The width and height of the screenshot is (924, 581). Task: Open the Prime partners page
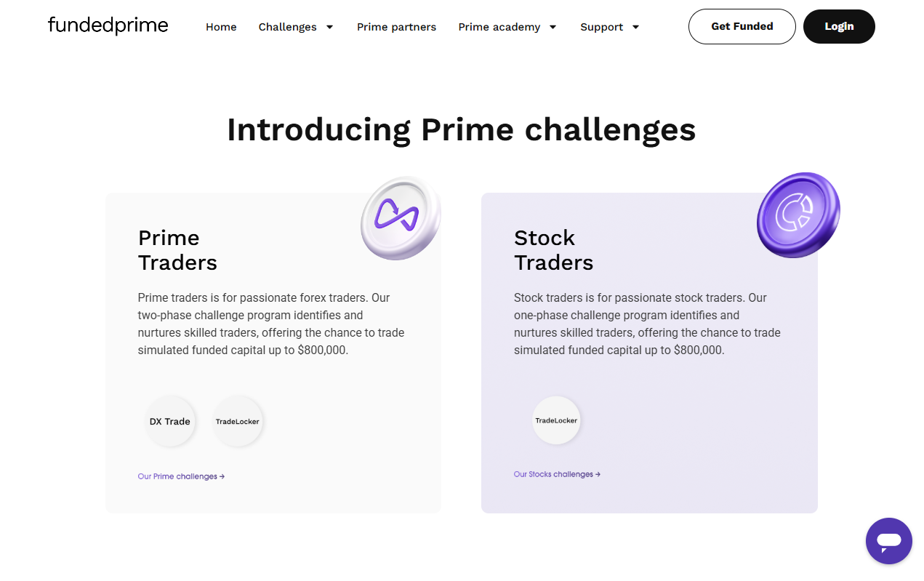click(396, 27)
